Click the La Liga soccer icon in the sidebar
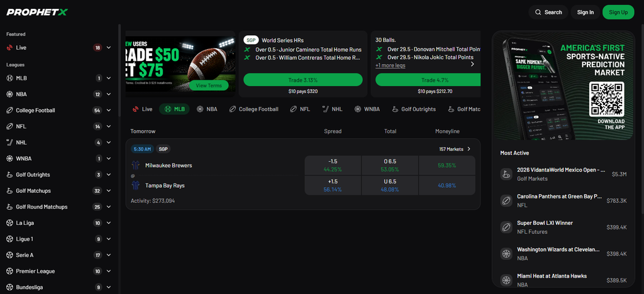 pyautogui.click(x=10, y=223)
